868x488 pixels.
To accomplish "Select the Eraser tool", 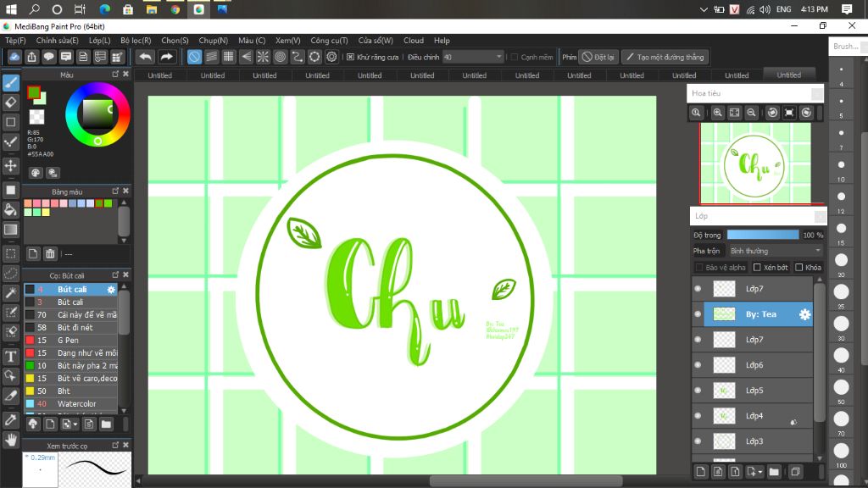I will (10, 103).
